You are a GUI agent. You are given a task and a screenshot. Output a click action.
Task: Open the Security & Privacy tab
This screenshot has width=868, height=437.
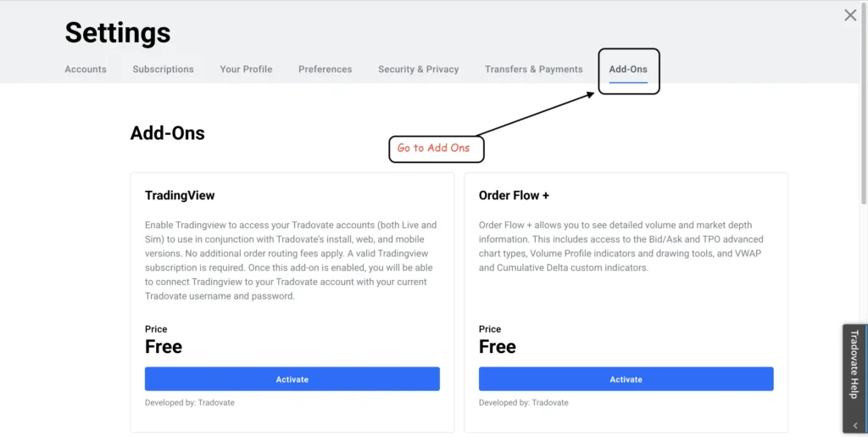418,70
